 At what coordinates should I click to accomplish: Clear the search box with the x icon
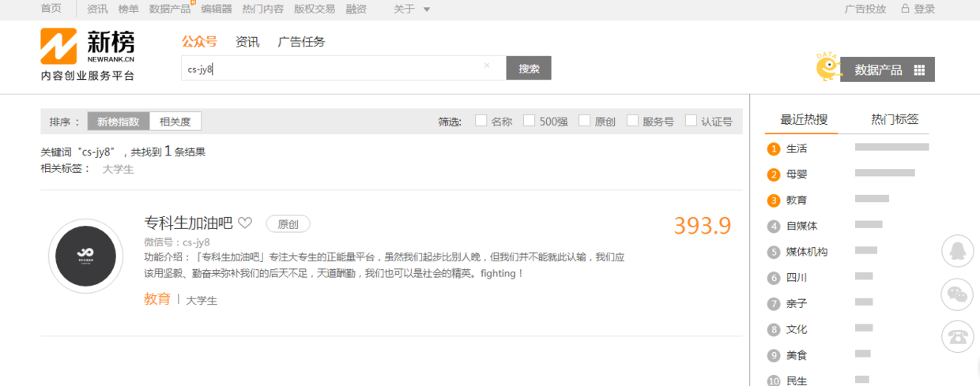tap(487, 66)
